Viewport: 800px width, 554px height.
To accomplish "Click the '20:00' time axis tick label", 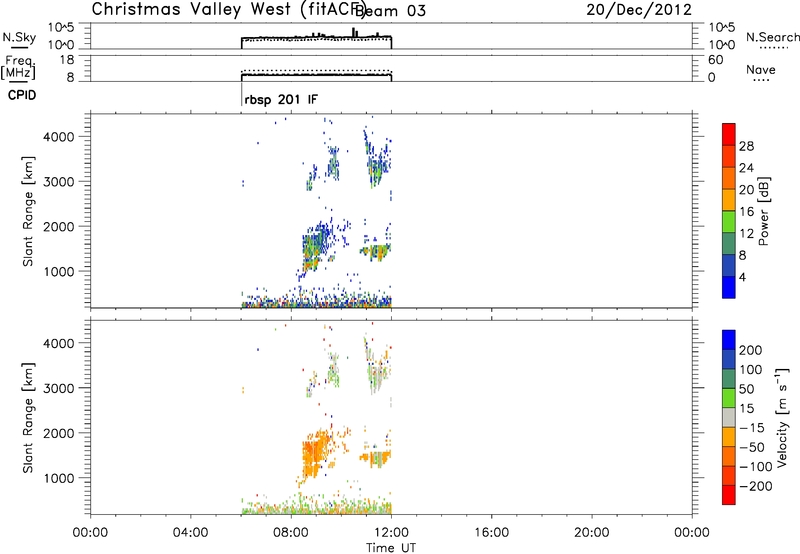I will tap(591, 533).
